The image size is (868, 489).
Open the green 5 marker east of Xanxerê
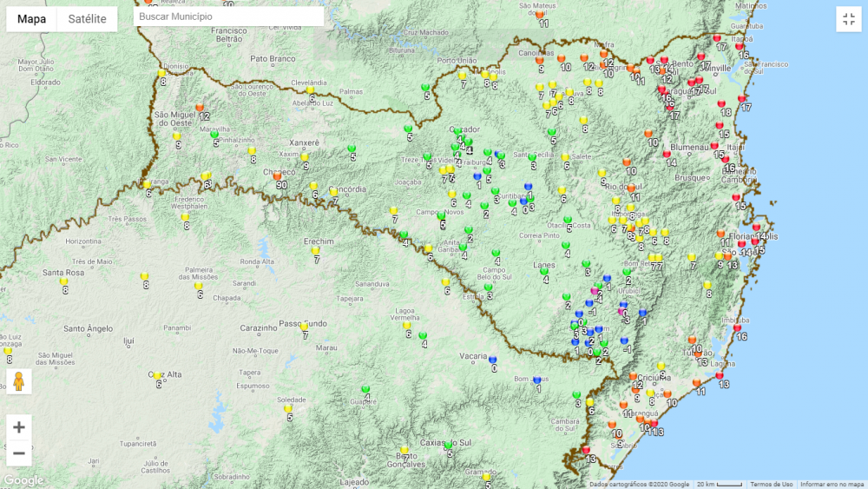352,149
